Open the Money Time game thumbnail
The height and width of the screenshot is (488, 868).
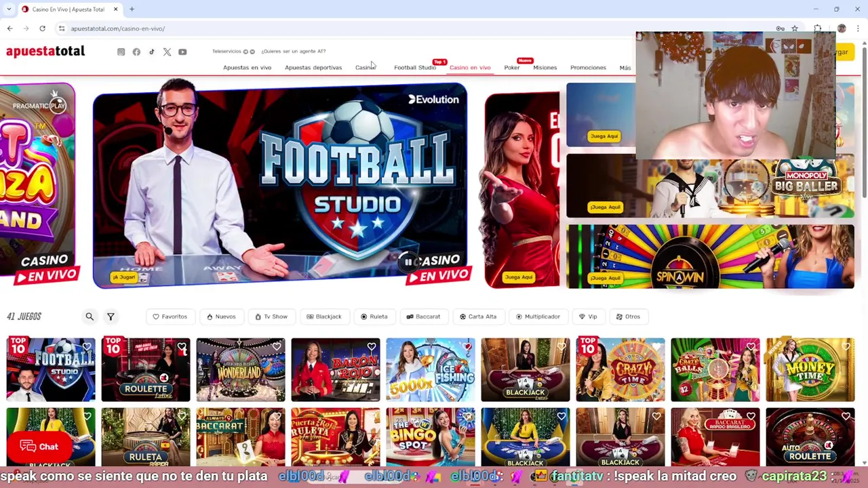[810, 370]
